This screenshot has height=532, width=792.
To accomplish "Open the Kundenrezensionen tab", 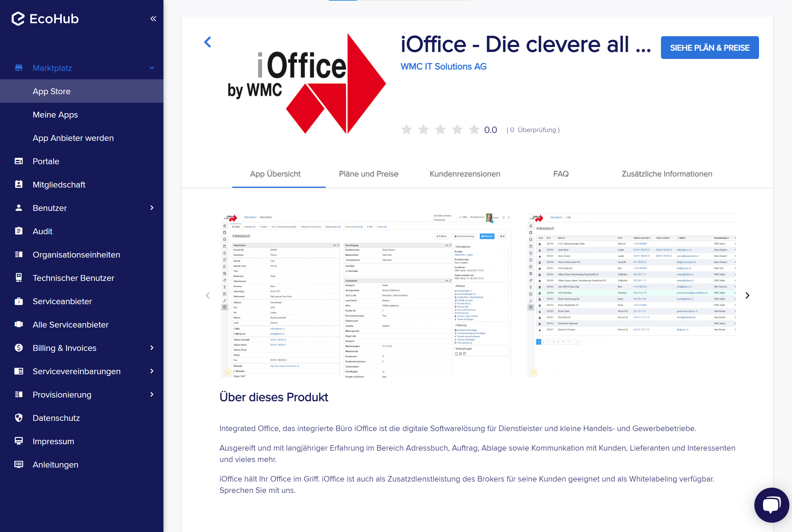I will [465, 174].
